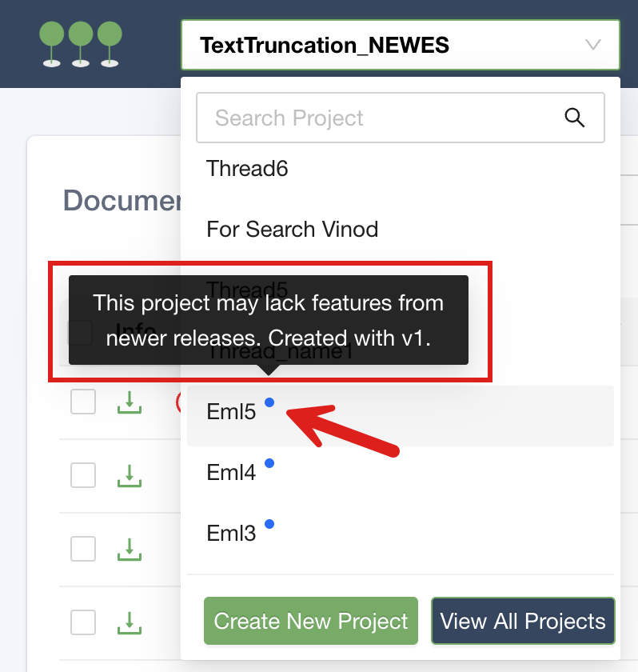Click the blue dot next to Eml3

pos(271,524)
